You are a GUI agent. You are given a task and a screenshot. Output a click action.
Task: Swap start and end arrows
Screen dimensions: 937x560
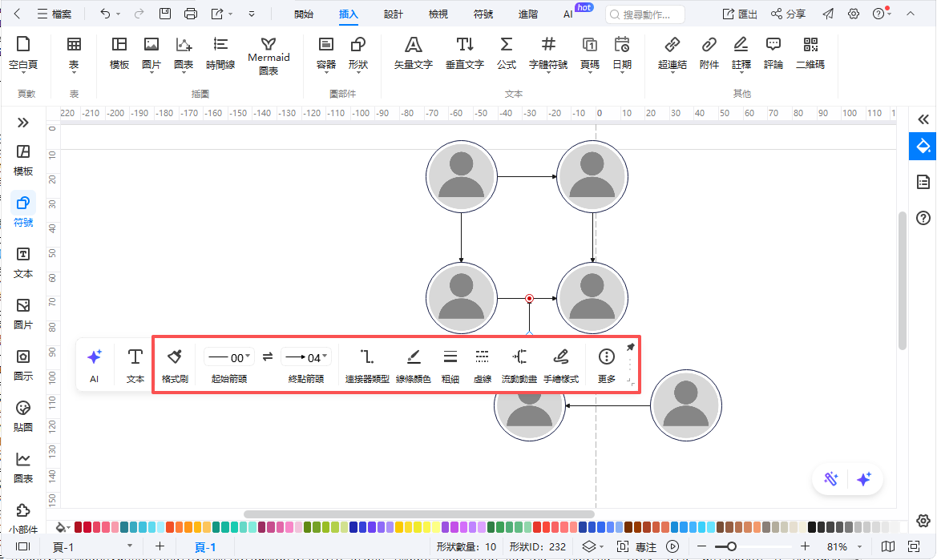[268, 357]
